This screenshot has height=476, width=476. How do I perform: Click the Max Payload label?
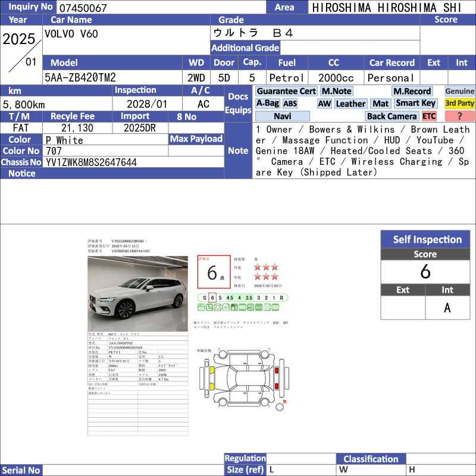pyautogui.click(x=196, y=139)
